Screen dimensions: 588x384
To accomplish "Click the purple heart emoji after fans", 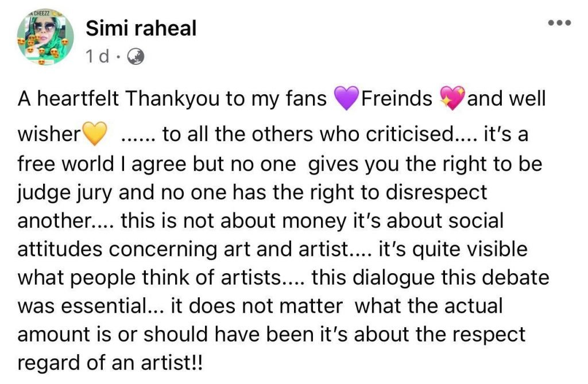I will click(345, 99).
